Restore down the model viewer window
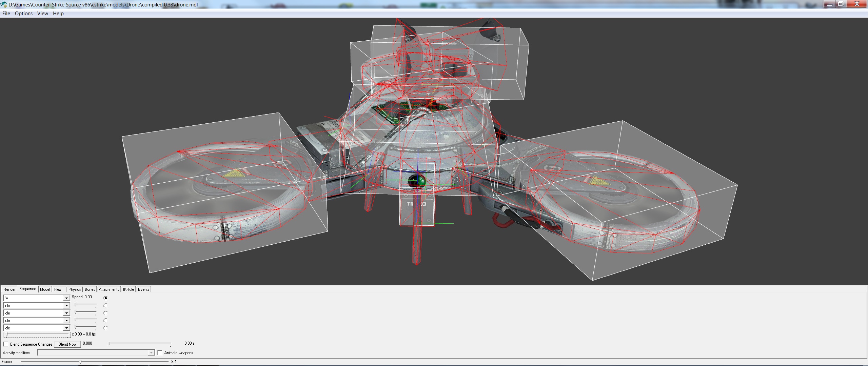The image size is (868, 366). (x=841, y=4)
